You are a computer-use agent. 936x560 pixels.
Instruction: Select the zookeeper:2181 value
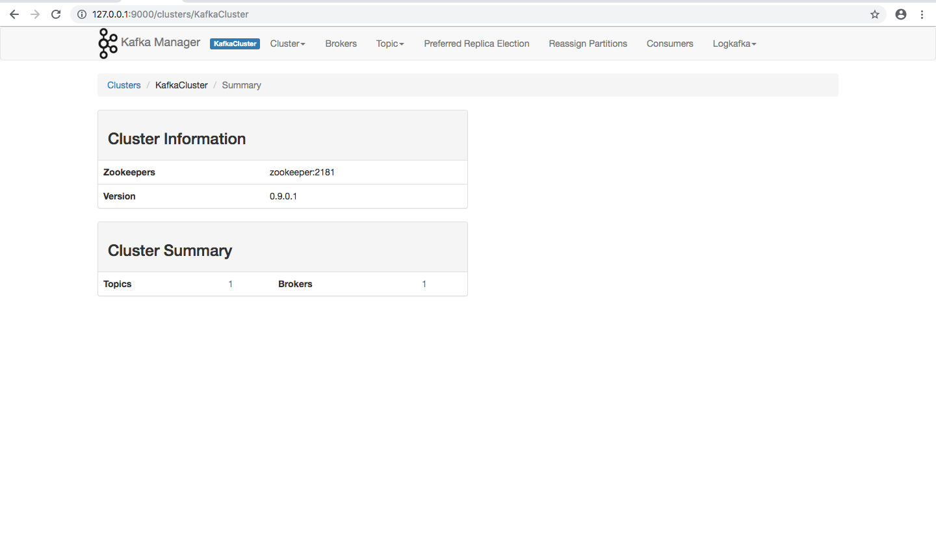click(302, 172)
